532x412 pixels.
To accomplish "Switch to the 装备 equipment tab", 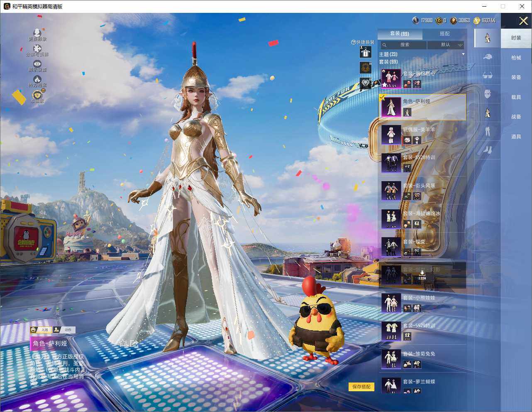I will (516, 77).
